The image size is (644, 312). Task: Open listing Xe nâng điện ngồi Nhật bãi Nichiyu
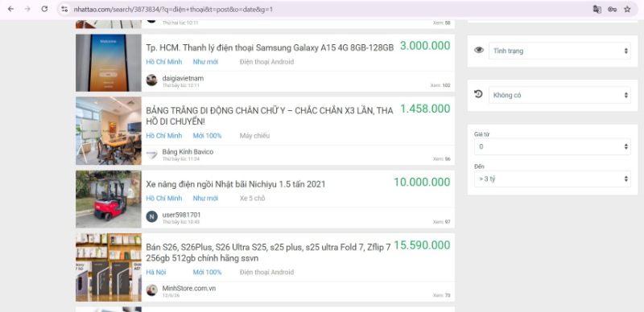tap(236, 184)
